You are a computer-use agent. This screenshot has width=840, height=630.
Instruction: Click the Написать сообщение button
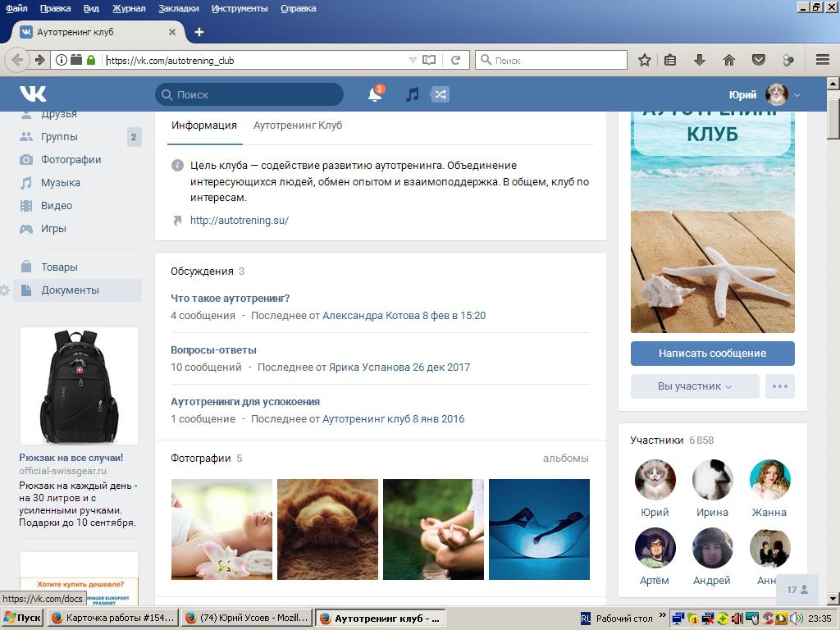(x=713, y=353)
